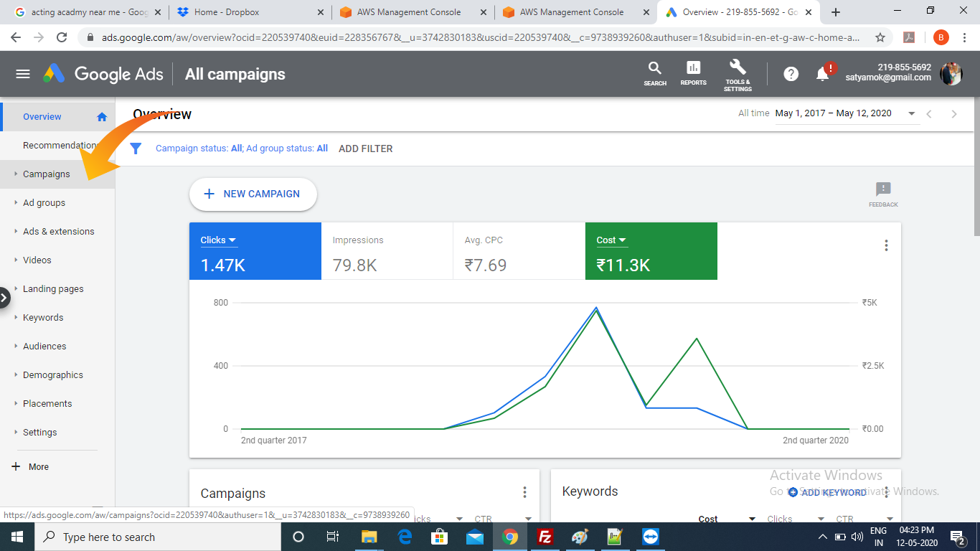Click ADD KEYWORD link
980x551 pixels.
pos(827,492)
